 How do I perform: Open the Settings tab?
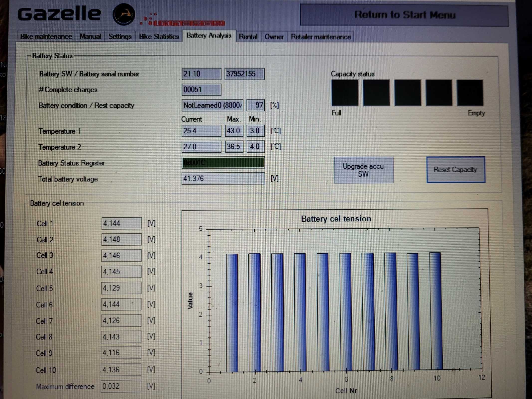click(120, 37)
